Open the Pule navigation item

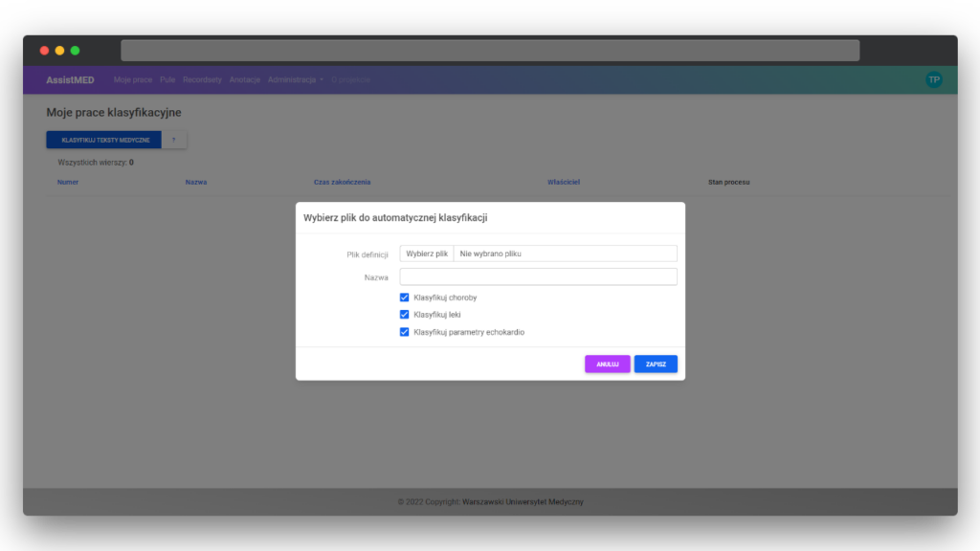click(167, 79)
